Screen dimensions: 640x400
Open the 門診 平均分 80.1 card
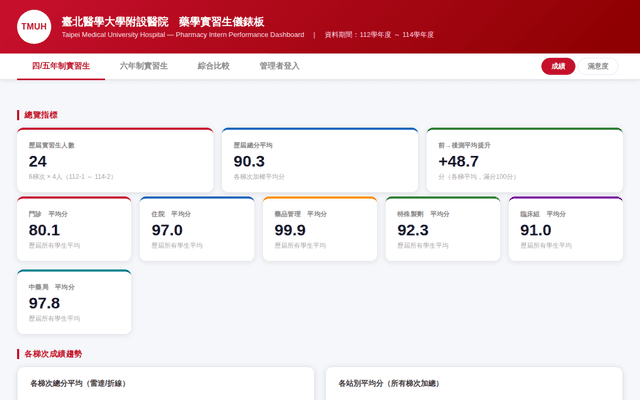(74, 229)
